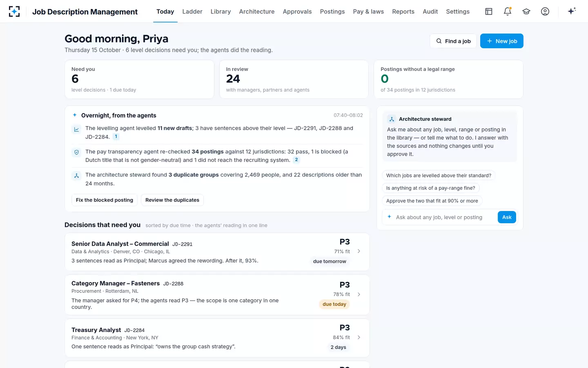Open the Need you 6 decisions card

tap(139, 79)
